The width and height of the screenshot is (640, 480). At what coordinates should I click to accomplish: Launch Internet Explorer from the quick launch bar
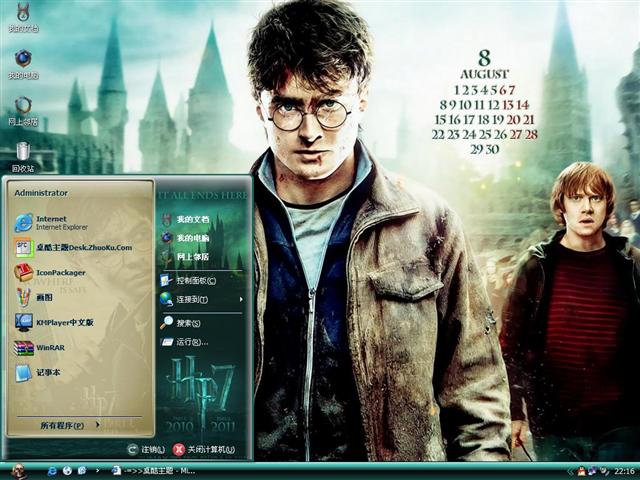tap(52, 471)
